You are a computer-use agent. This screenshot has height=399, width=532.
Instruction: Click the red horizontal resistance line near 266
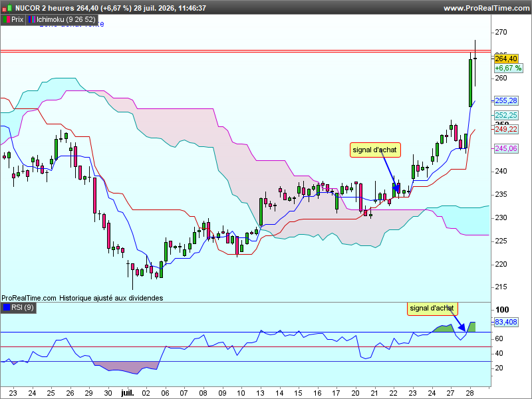point(245,51)
